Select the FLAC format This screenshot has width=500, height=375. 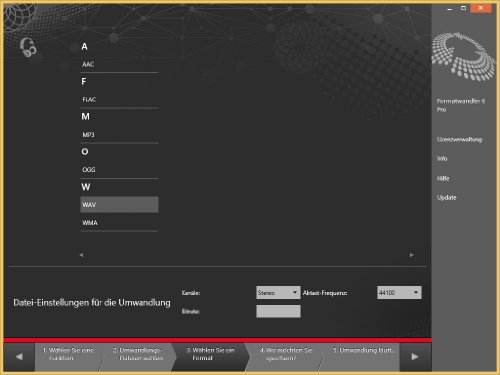[x=119, y=99]
